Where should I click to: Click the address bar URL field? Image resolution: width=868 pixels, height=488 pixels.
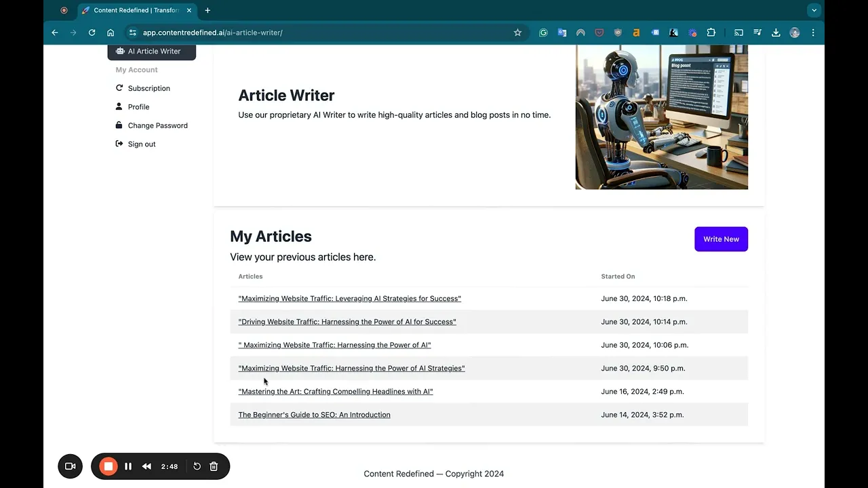click(x=325, y=33)
